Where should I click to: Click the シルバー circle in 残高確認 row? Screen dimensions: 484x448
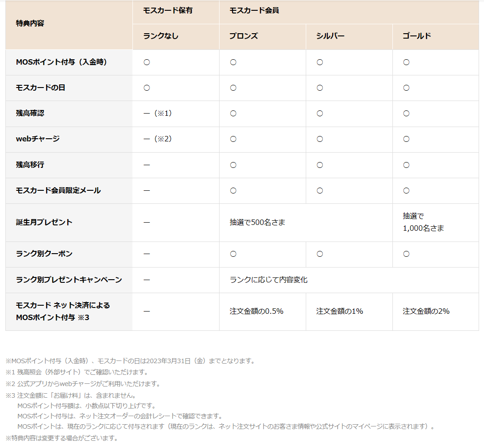point(320,114)
